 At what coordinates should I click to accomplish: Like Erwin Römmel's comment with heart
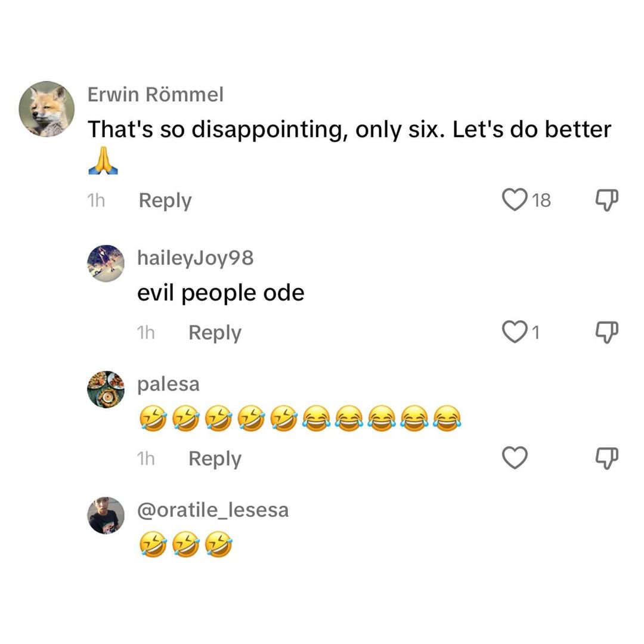pos(515,200)
